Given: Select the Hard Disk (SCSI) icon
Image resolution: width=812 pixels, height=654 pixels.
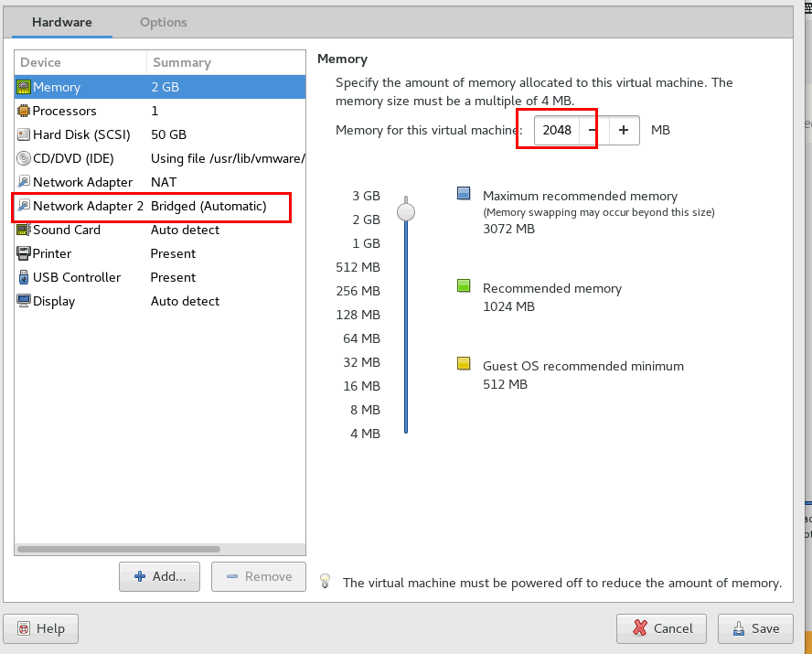Looking at the screenshot, I should 23,134.
